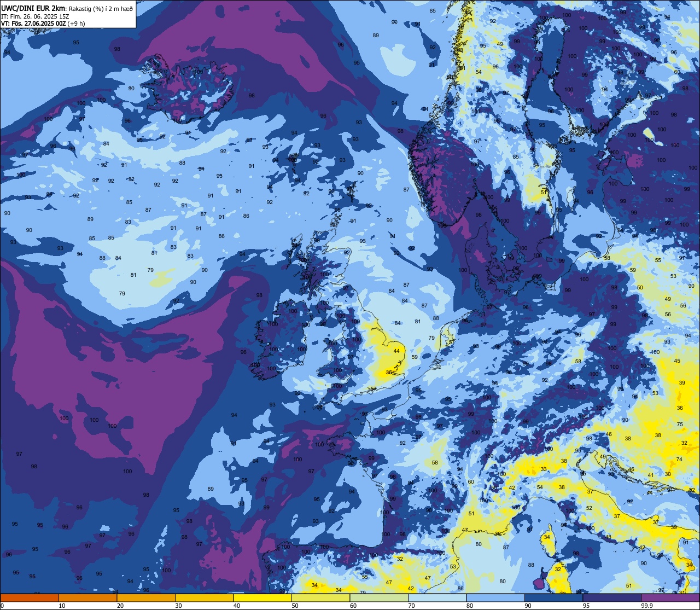Click legend tick label "10"
The height and width of the screenshot is (610, 700).
62,606
